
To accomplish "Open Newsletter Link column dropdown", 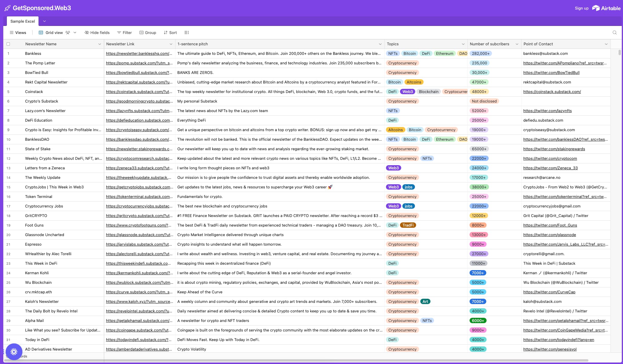I will 171,44.
